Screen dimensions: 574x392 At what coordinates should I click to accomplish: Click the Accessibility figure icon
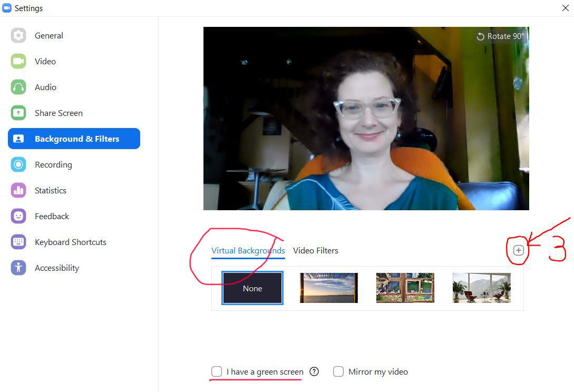(x=18, y=268)
